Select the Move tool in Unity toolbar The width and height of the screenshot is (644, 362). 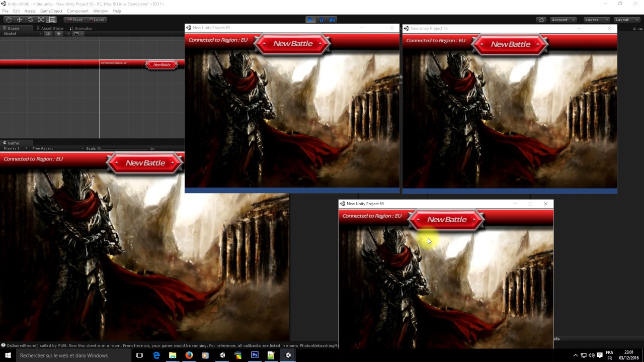(19, 20)
